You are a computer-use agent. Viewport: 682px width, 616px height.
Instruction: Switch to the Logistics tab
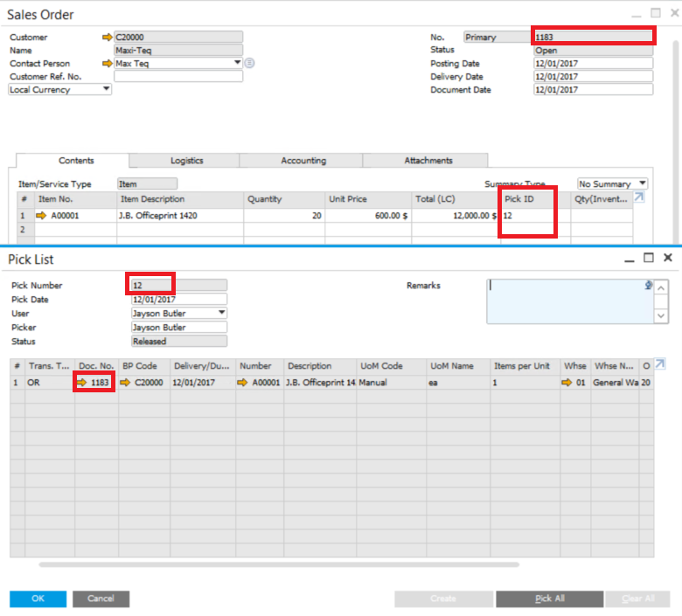pos(186,161)
